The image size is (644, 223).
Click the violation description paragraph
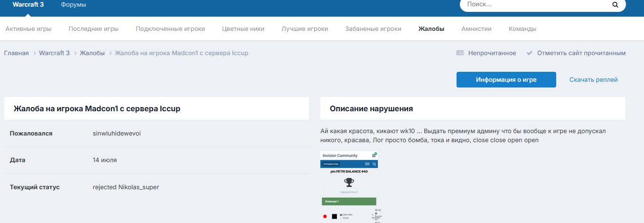click(463, 136)
